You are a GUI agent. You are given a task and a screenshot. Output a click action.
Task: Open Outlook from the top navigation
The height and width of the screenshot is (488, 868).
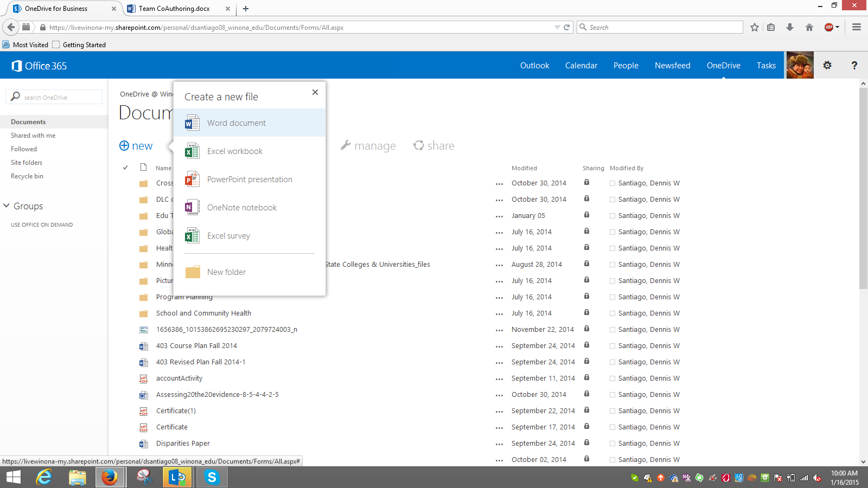click(534, 66)
